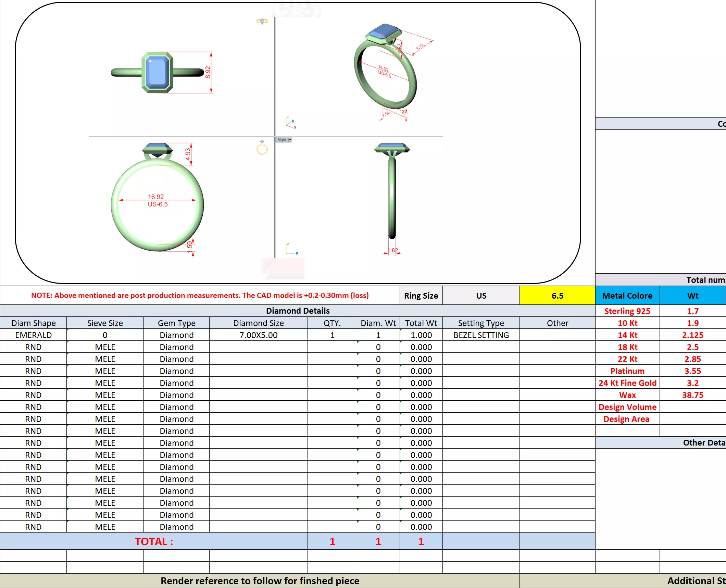Click the front-view ring orientation icon
Screen dimensions: 726x588
262,148
